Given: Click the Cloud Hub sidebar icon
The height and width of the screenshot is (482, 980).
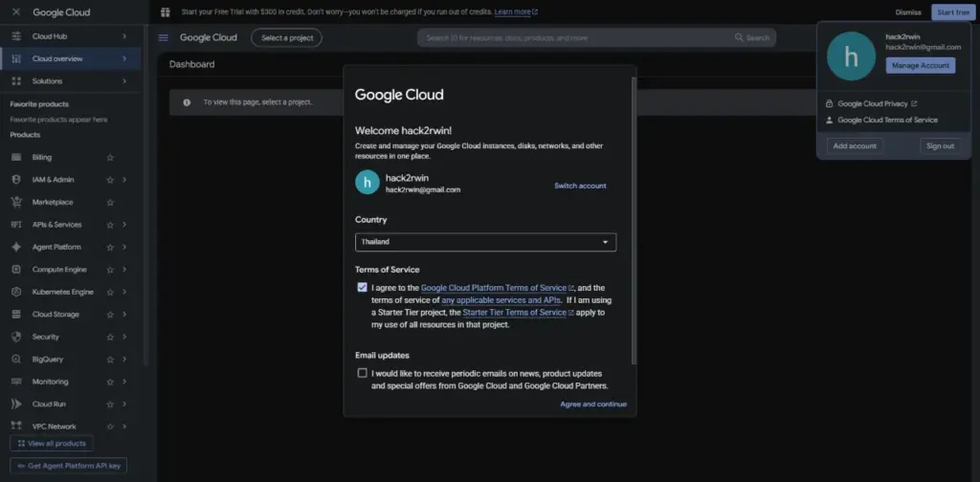Looking at the screenshot, I should pyautogui.click(x=16, y=36).
